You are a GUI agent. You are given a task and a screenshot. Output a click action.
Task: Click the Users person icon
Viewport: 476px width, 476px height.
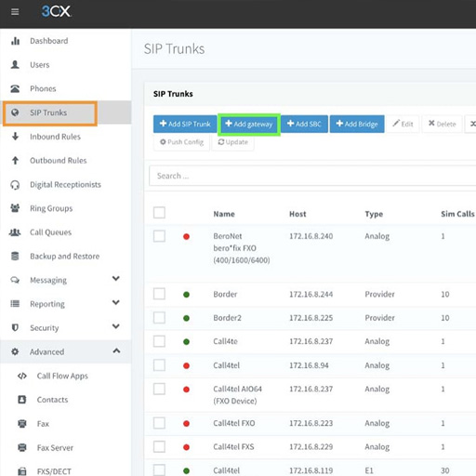pyautogui.click(x=15, y=65)
